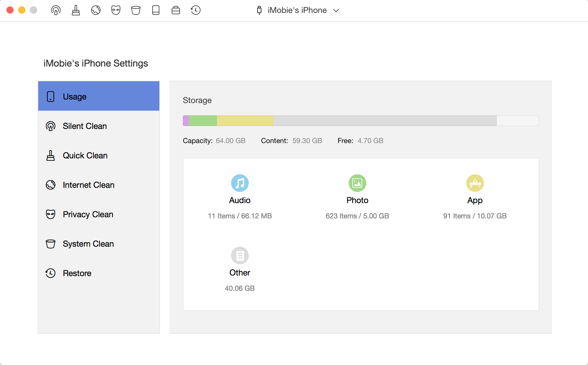This screenshot has height=365, width=588.
Task: Click the yellow App segment of storage bar
Action: point(245,121)
